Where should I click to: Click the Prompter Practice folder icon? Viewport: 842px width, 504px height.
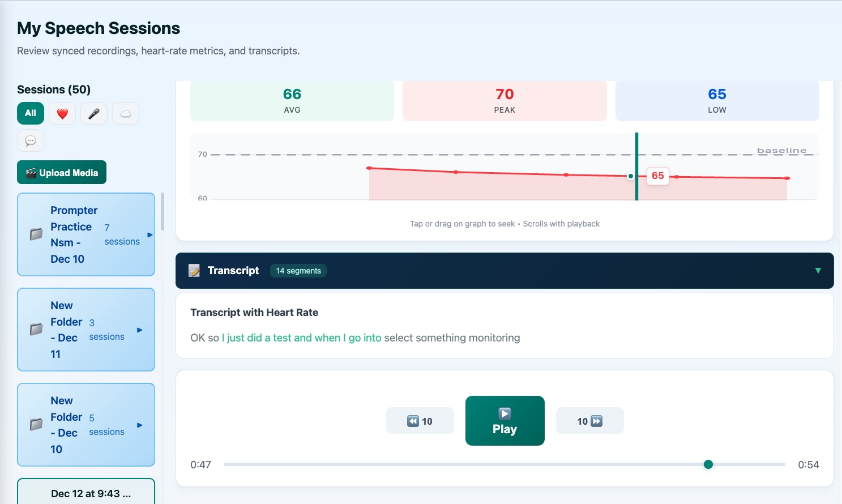click(x=36, y=234)
